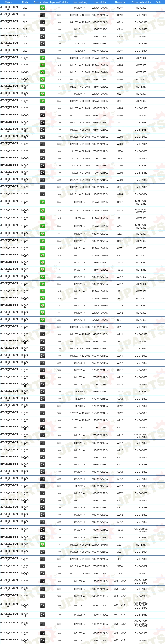Click the ON icon in the Klasa E S212 150kW row
Viewport: 165px width, 644px height.
[42, 413]
